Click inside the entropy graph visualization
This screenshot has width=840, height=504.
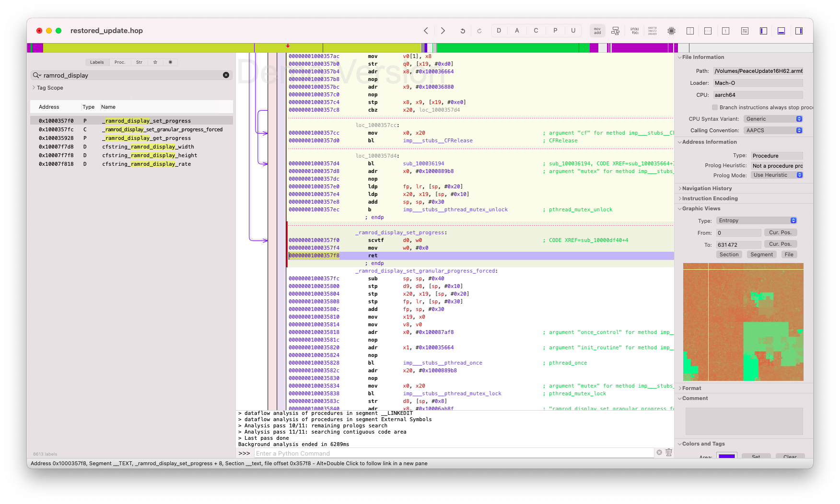743,321
